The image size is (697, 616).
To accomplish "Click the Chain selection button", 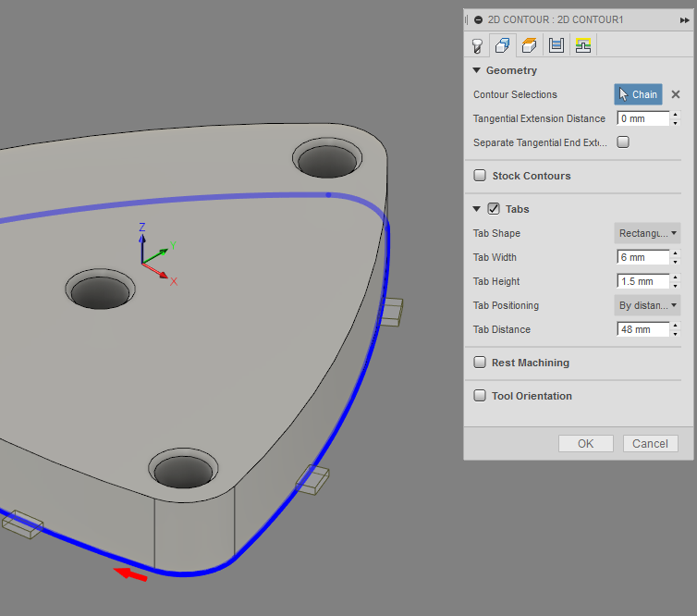I will click(638, 94).
